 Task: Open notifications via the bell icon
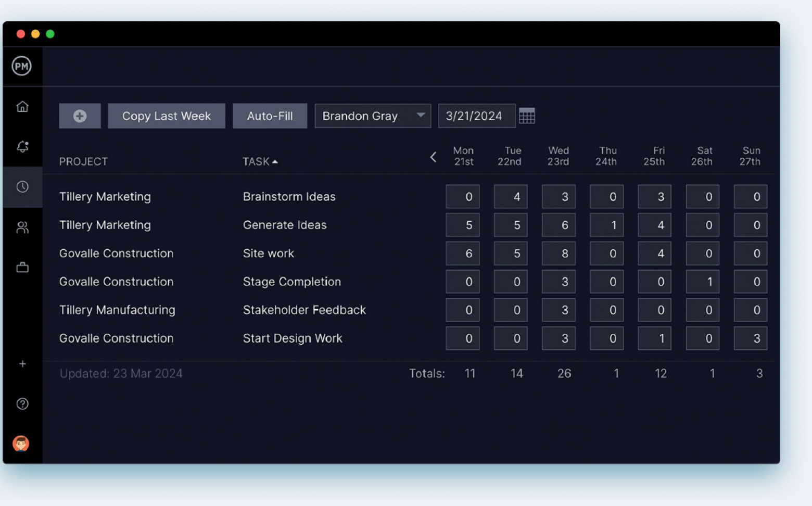(x=22, y=147)
